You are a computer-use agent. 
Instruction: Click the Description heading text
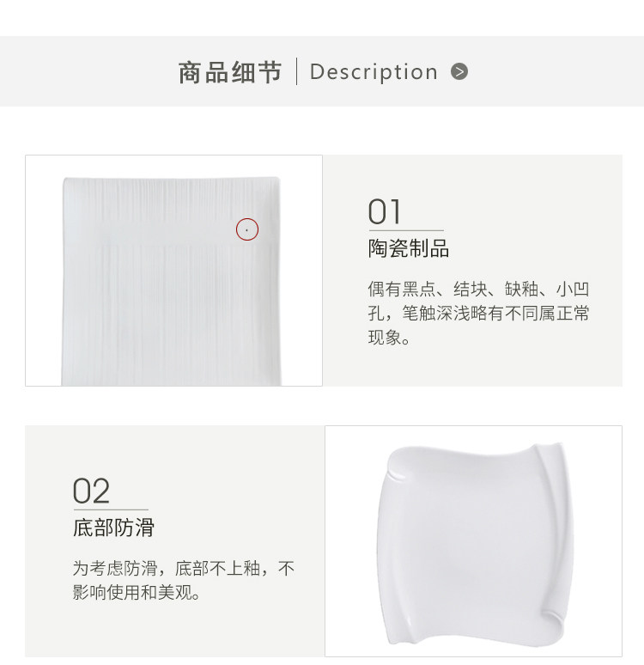click(374, 72)
